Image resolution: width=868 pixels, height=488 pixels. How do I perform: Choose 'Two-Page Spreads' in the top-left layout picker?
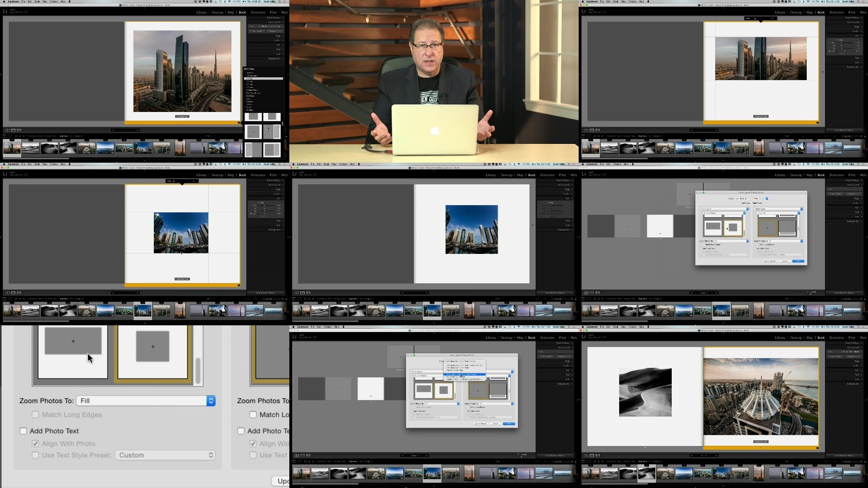(254, 93)
